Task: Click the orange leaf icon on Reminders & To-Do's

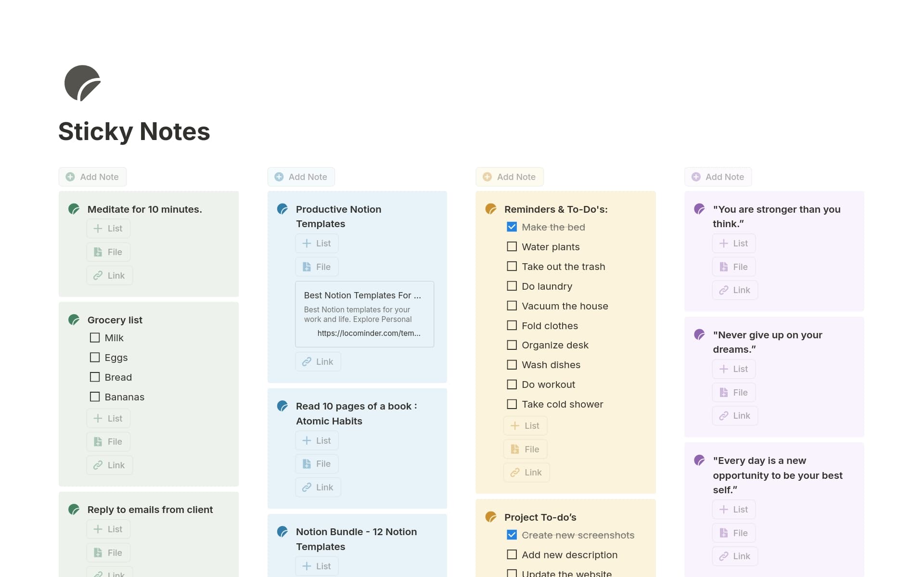Action: 490,209
